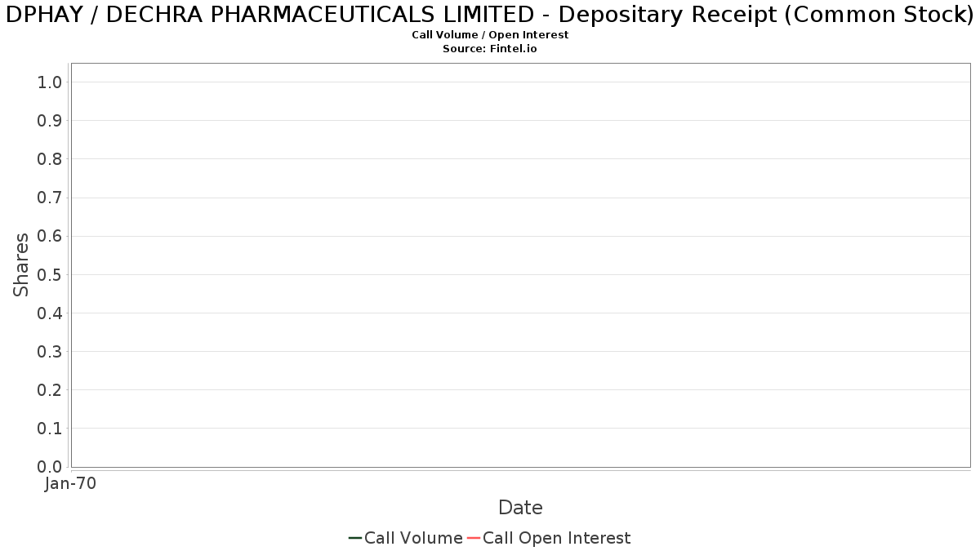Image resolution: width=980 pixels, height=551 pixels.
Task: Toggle the Call Volume legend entry
Action: point(406,538)
